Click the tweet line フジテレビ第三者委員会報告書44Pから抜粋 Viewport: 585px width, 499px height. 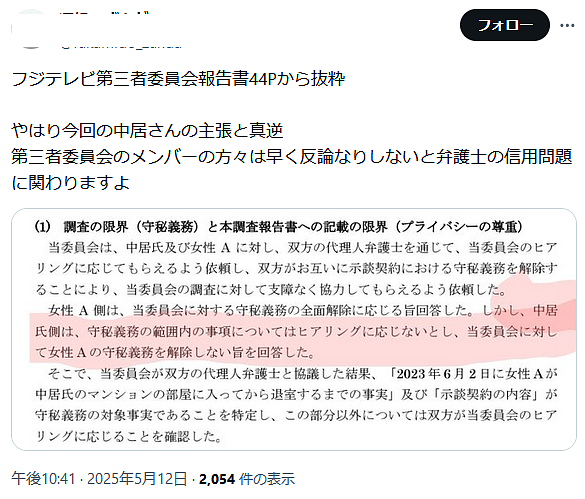pos(178,79)
